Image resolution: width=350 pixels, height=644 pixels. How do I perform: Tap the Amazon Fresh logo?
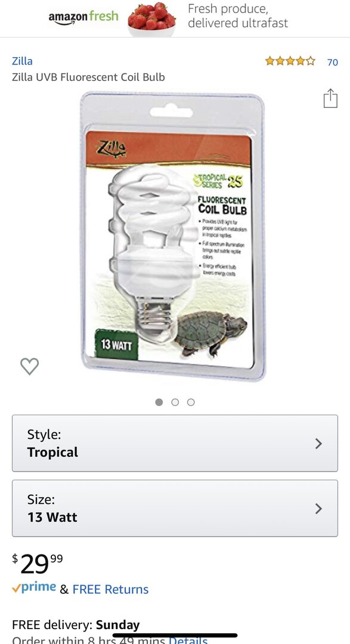click(x=83, y=17)
